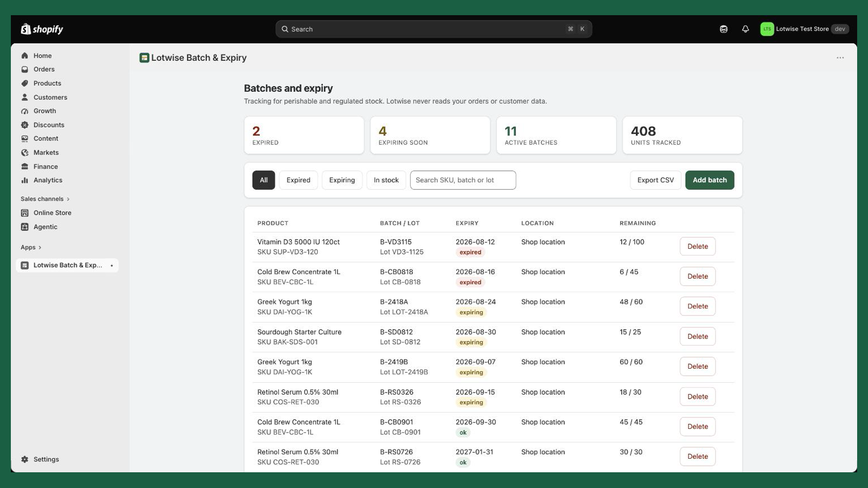Click the expiring badge for B-SD0812

pos(471,343)
